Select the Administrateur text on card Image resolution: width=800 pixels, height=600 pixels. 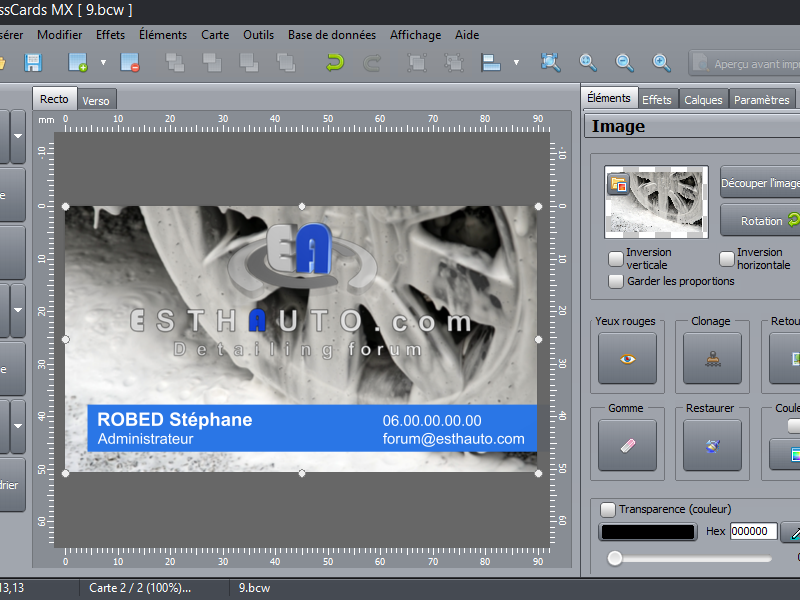(145, 439)
